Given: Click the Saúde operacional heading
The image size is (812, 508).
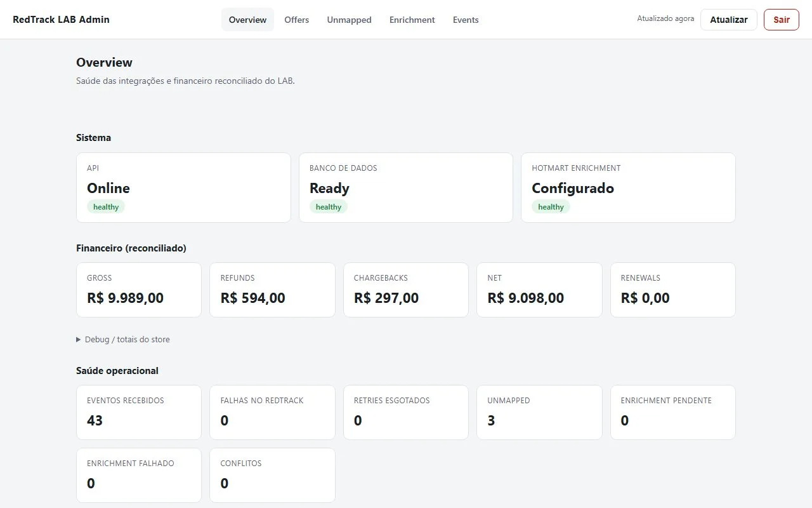Looking at the screenshot, I should click(117, 371).
